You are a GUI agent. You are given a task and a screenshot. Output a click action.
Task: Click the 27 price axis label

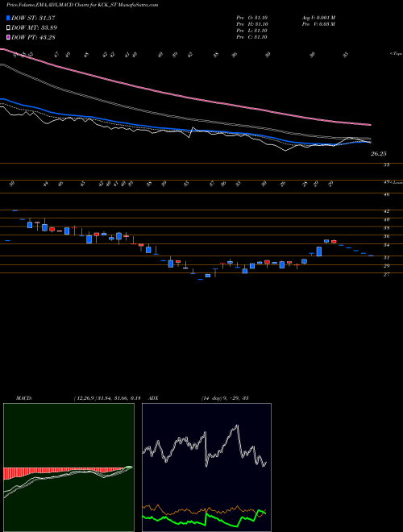(x=386, y=275)
